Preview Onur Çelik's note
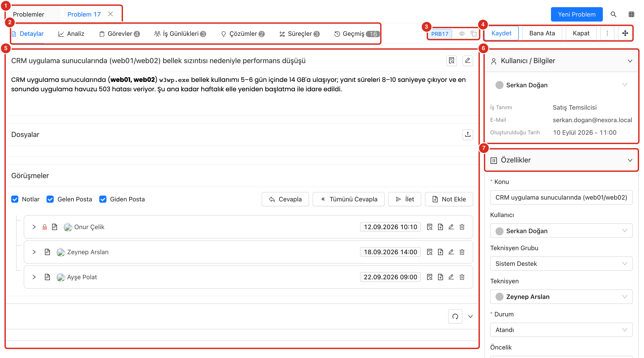Viewport: 644px width, 358px height. (x=430, y=227)
